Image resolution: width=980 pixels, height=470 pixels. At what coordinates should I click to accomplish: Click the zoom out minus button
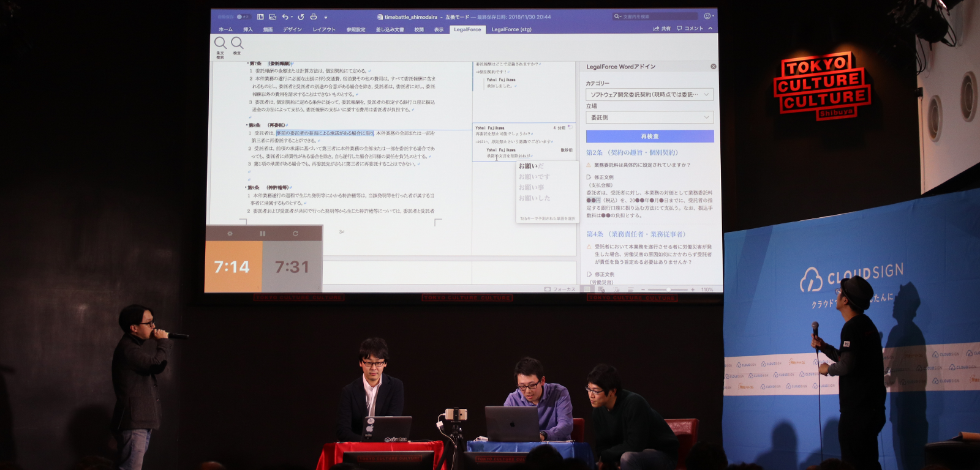643,289
